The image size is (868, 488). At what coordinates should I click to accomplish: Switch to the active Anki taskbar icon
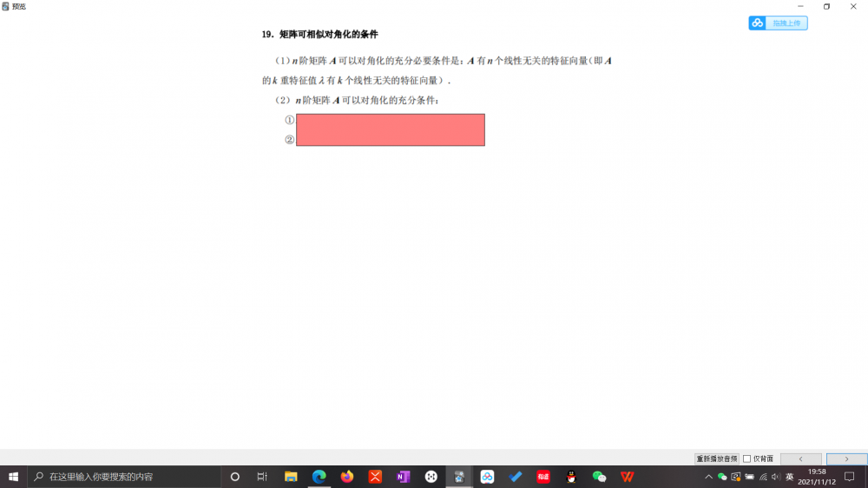point(459,477)
